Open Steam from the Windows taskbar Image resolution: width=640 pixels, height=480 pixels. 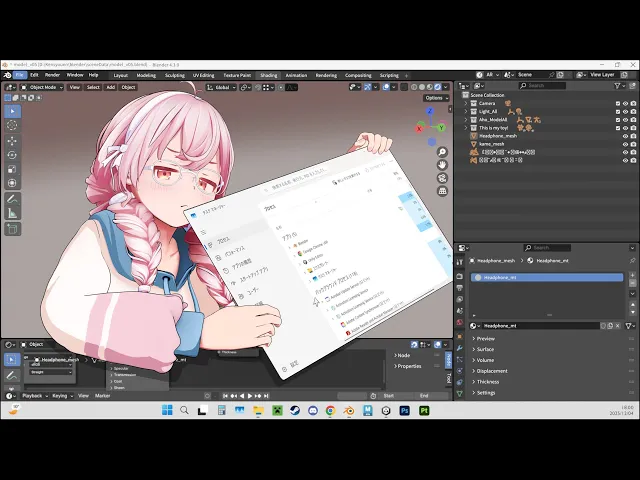click(x=295, y=410)
